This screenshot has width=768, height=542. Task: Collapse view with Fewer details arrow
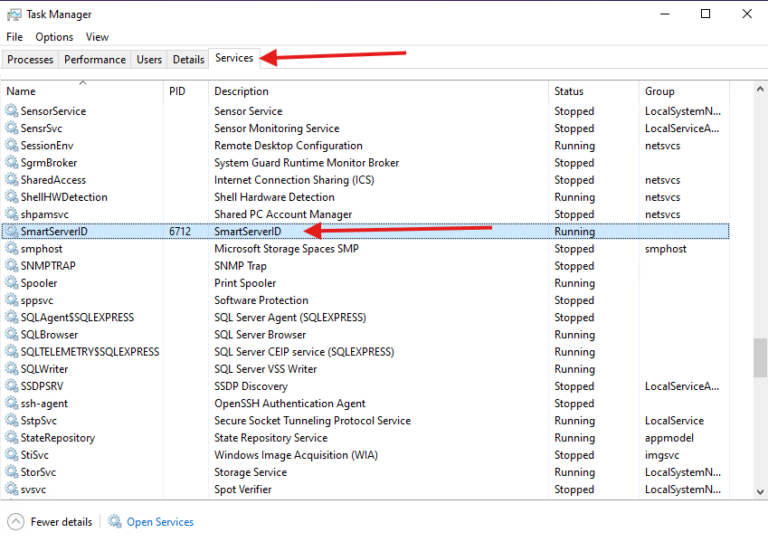[16, 522]
